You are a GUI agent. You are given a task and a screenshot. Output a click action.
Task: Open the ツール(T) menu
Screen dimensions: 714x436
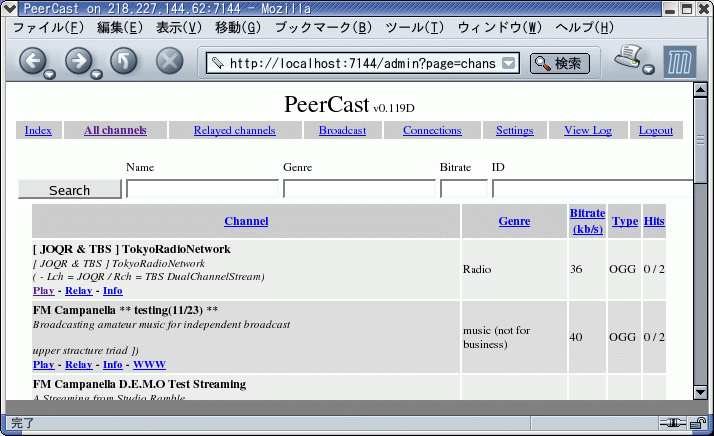[414, 28]
